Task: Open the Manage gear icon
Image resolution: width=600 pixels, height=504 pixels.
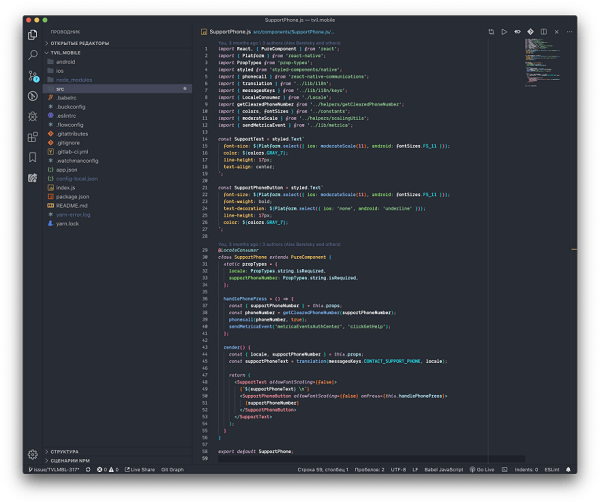Action: click(33, 453)
